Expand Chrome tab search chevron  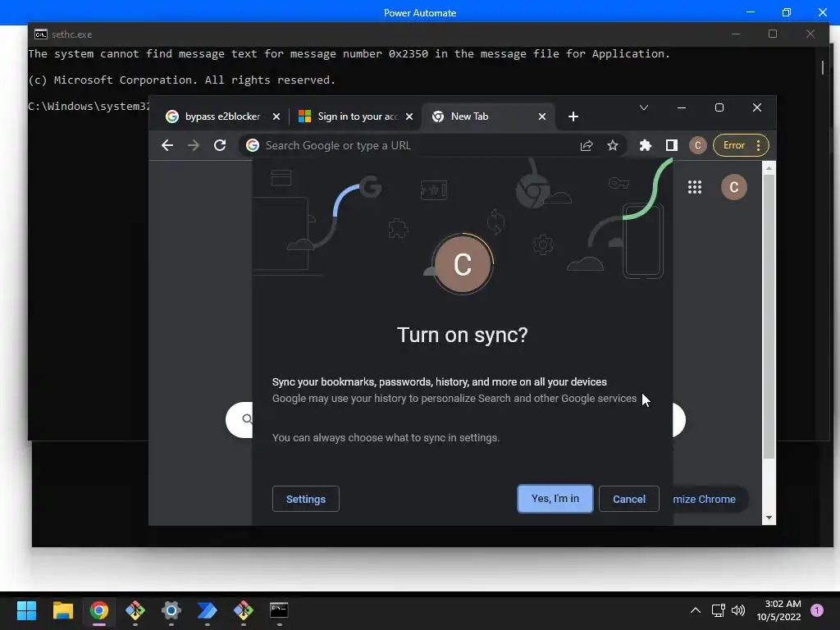coord(644,107)
